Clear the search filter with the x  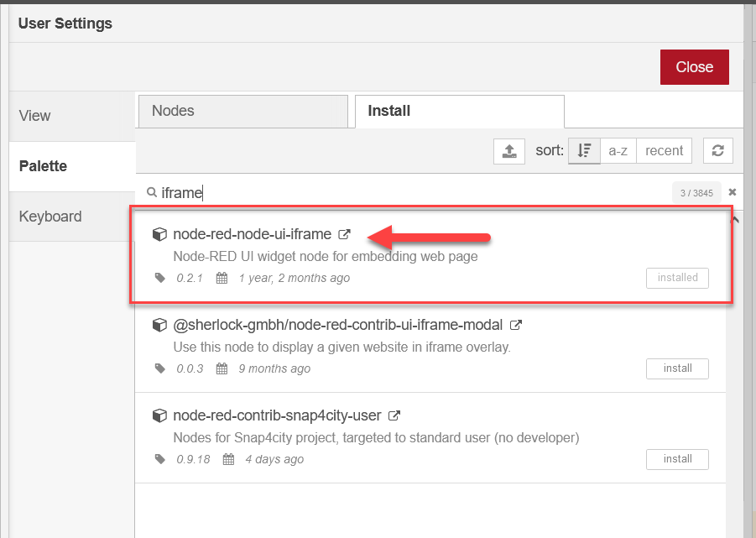[x=732, y=192]
